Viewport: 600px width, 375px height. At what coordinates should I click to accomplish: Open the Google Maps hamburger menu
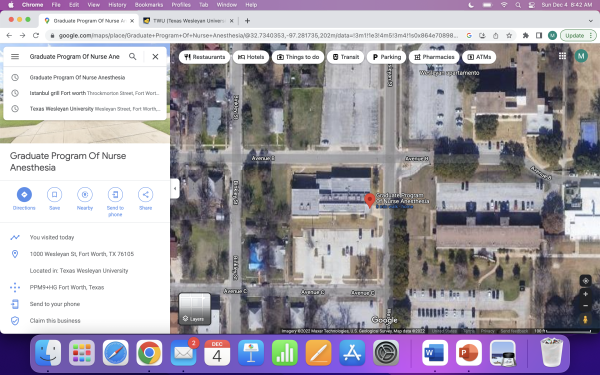(x=15, y=57)
